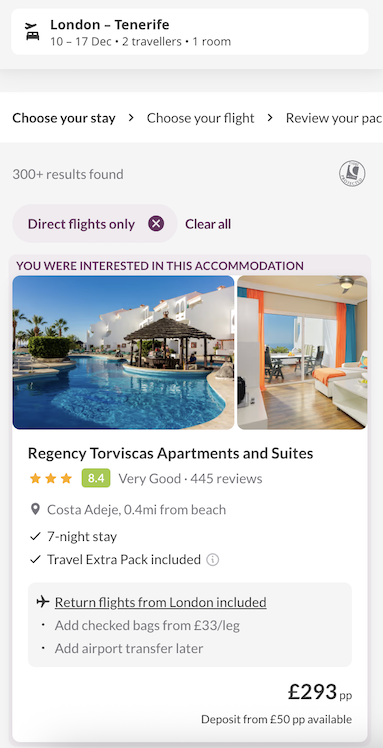Open Return flights from London included link
Image resolution: width=383 pixels, height=748 pixels.
(160, 602)
